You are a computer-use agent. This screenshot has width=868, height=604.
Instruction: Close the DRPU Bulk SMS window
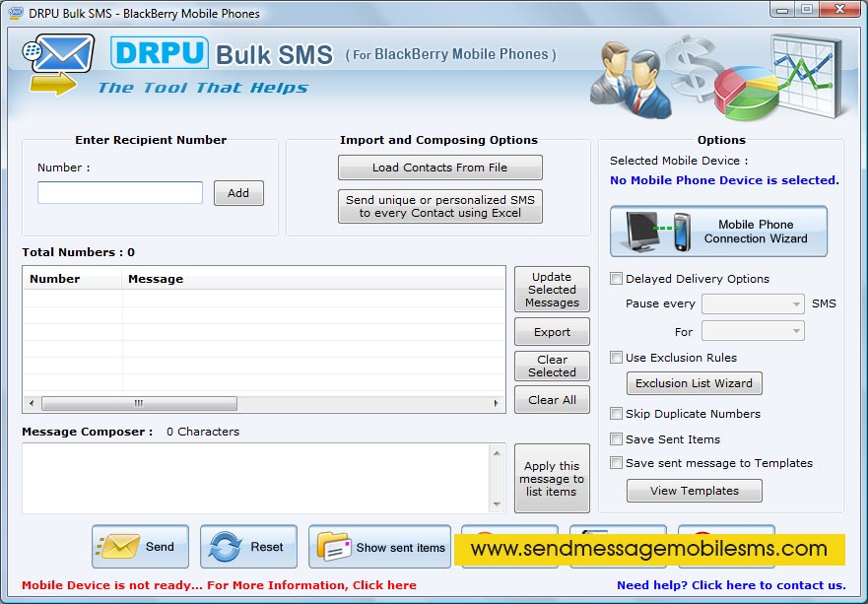click(x=839, y=10)
